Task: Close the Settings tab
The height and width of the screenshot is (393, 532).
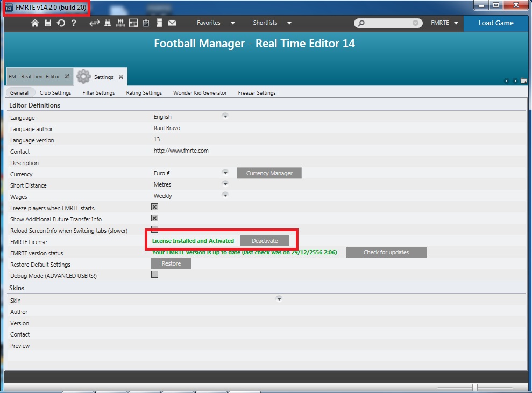Action: pos(121,77)
